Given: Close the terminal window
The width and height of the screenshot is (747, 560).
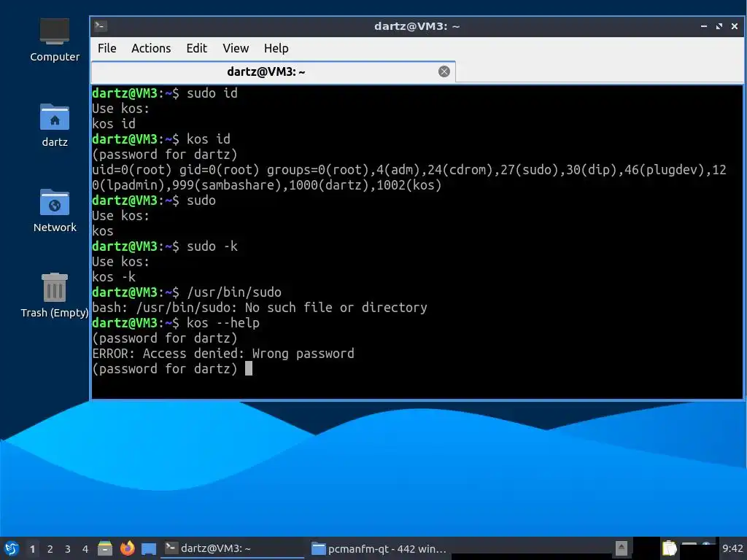Looking at the screenshot, I should tap(735, 26).
